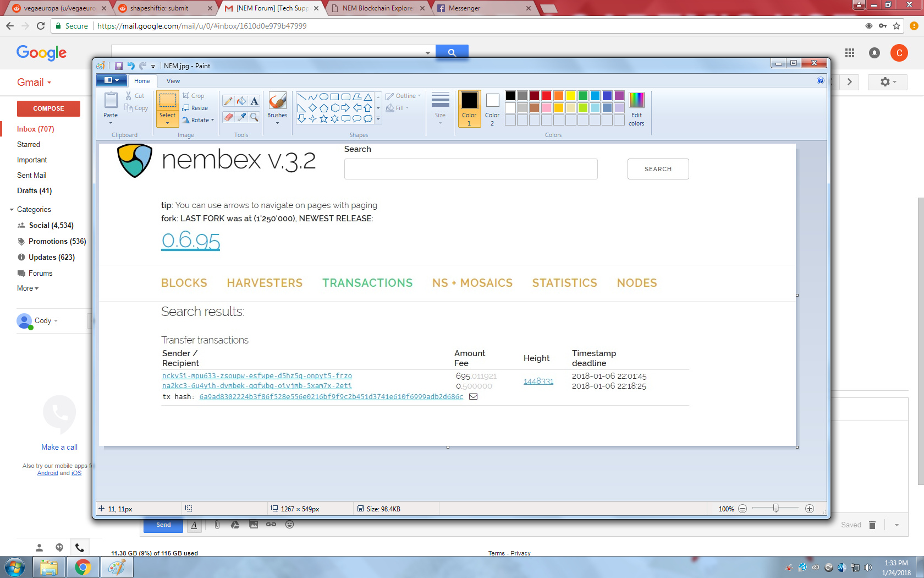Image resolution: width=924 pixels, height=578 pixels.
Task: Open the Paint file menu button
Action: pyautogui.click(x=112, y=80)
